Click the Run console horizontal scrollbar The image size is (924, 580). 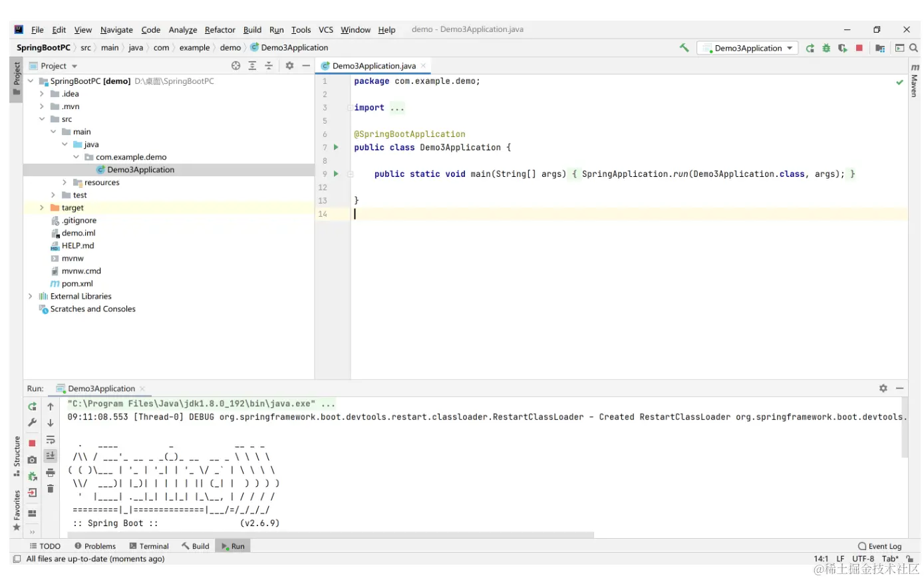pos(331,534)
